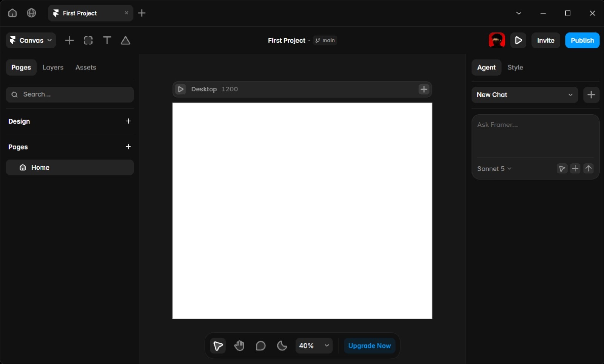This screenshot has width=604, height=364.
Task: Select the Desktop 1200 breakpoint label
Action: point(214,89)
